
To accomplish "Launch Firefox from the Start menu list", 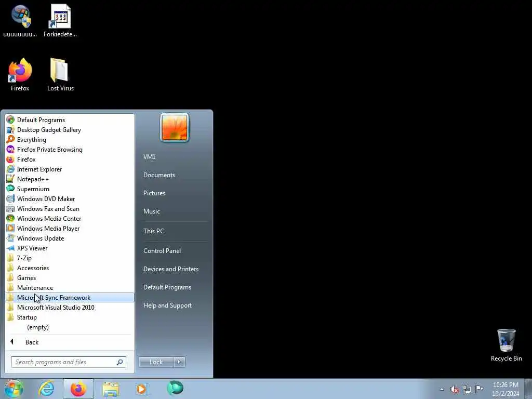I will tap(70, 159).
